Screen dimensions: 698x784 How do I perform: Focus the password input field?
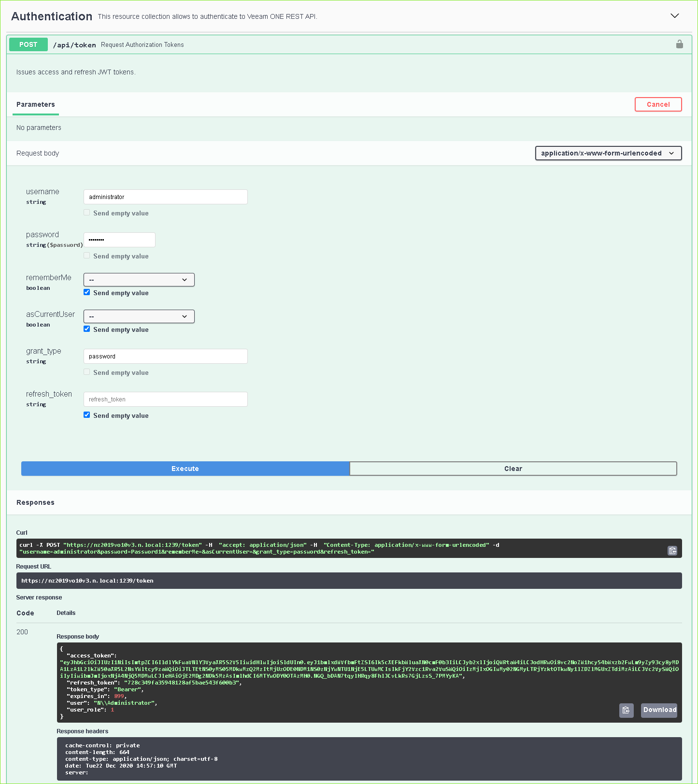(x=119, y=240)
